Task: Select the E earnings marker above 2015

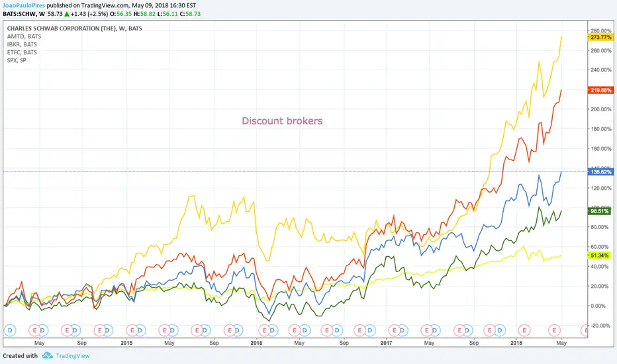Action: pyautogui.click(x=132, y=330)
